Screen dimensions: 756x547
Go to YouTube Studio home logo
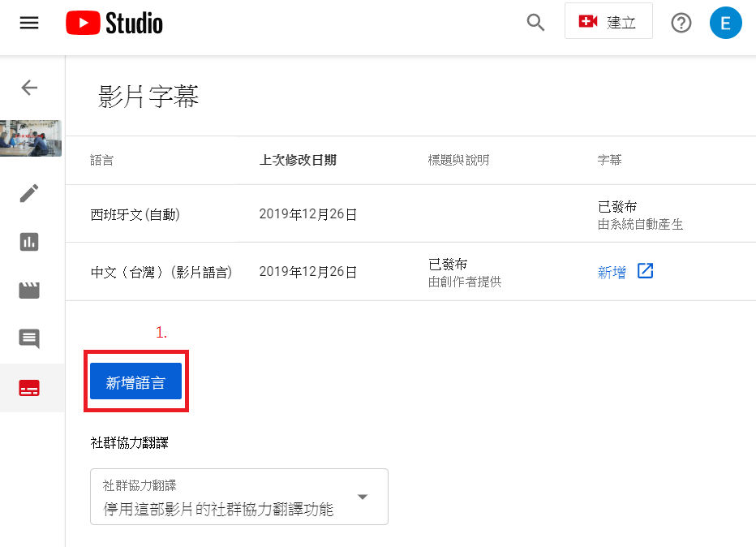tap(114, 23)
